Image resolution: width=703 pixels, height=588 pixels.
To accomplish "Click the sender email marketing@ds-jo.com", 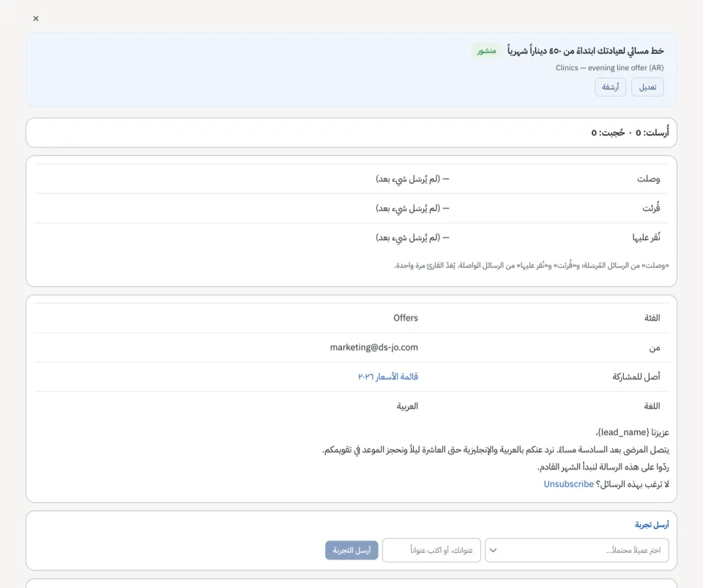I will coord(374,347).
